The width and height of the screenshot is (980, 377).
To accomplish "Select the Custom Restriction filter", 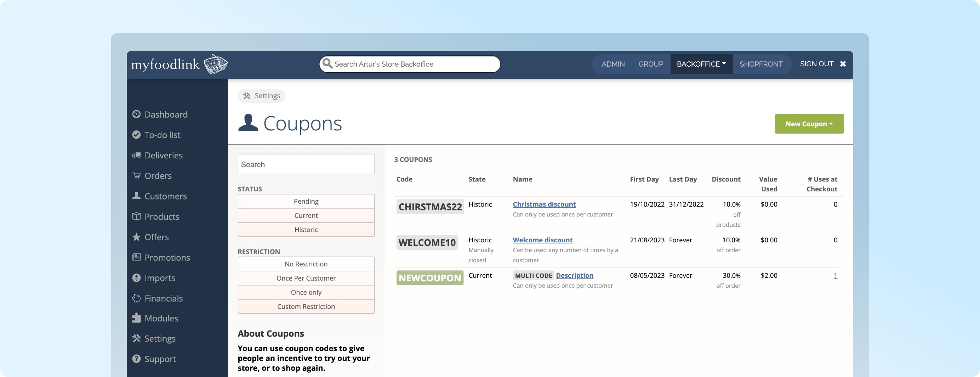I will [x=306, y=306].
